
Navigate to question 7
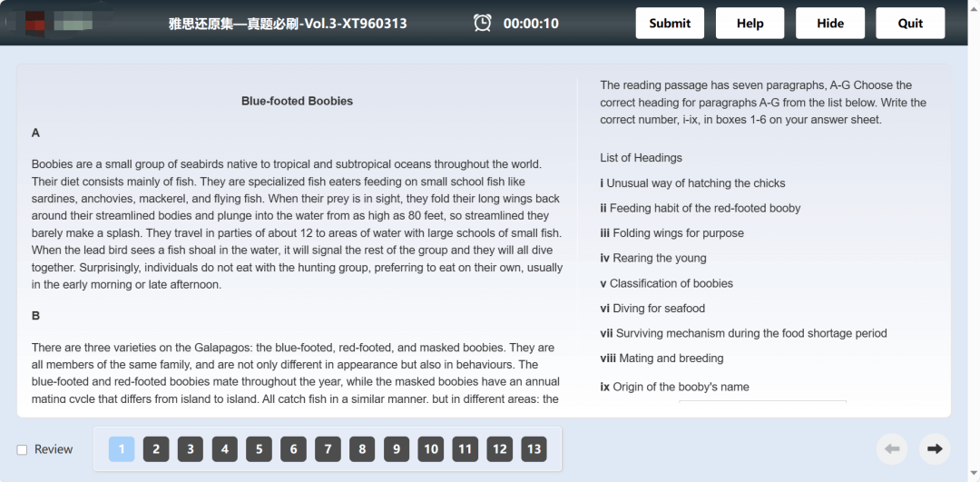328,448
